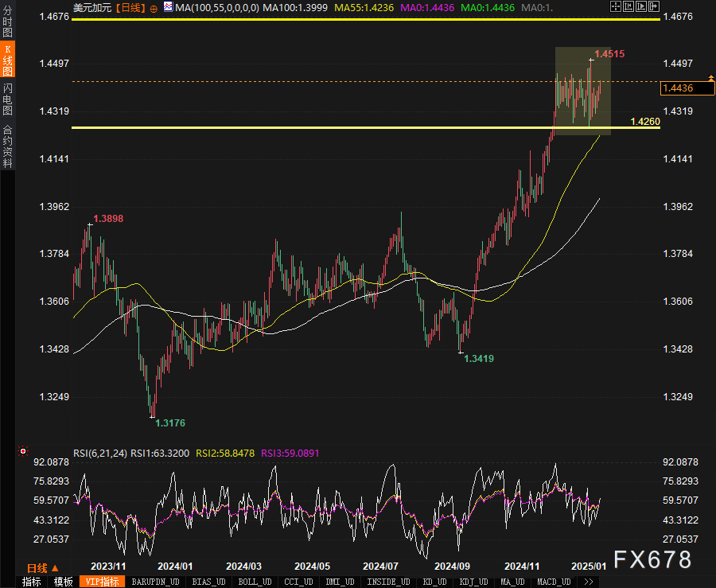Click the red RSI panel settings icon
The height and width of the screenshot is (588, 716).
pyautogui.click(x=24, y=452)
